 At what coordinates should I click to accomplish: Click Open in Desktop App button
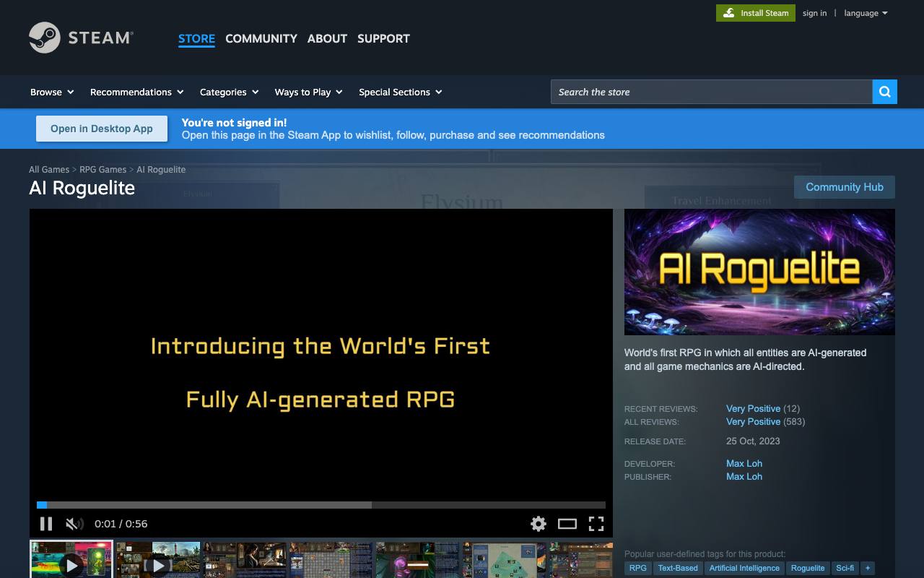(102, 129)
